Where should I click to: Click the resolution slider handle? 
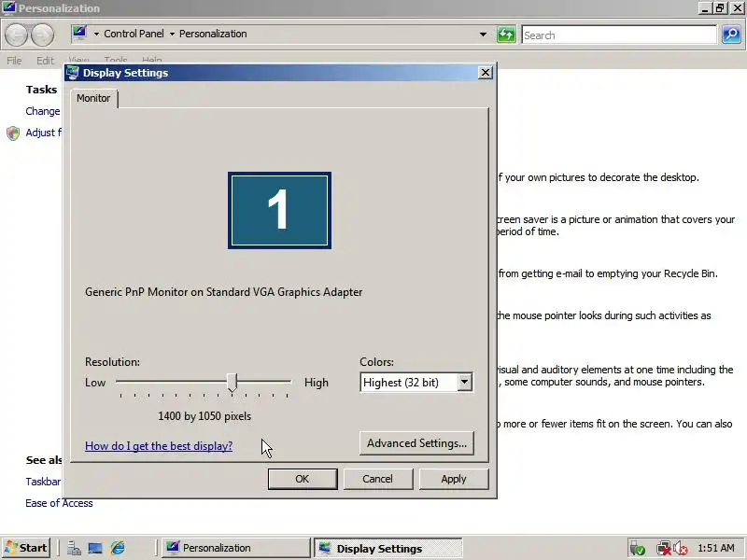point(232,383)
